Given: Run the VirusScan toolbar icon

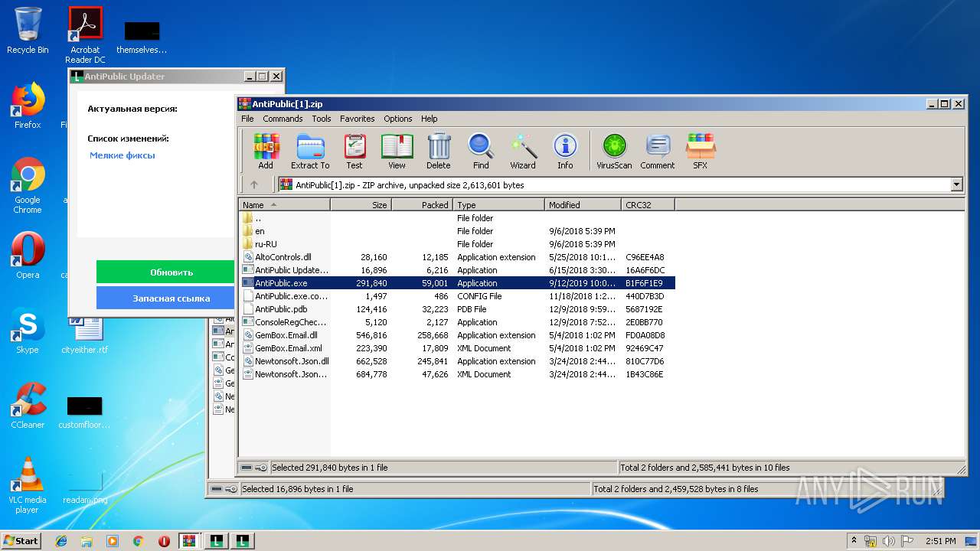Looking at the screenshot, I should pyautogui.click(x=615, y=151).
